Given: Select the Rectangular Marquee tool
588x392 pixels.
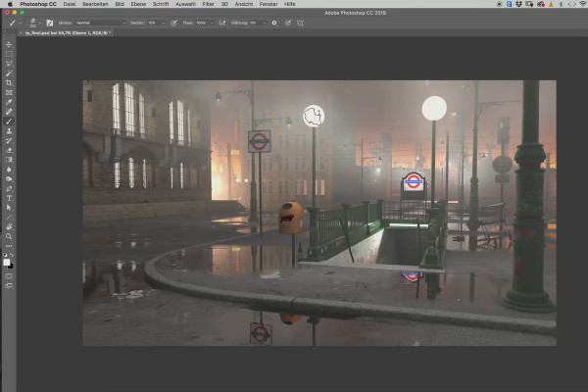Looking at the screenshot, I should [x=9, y=54].
